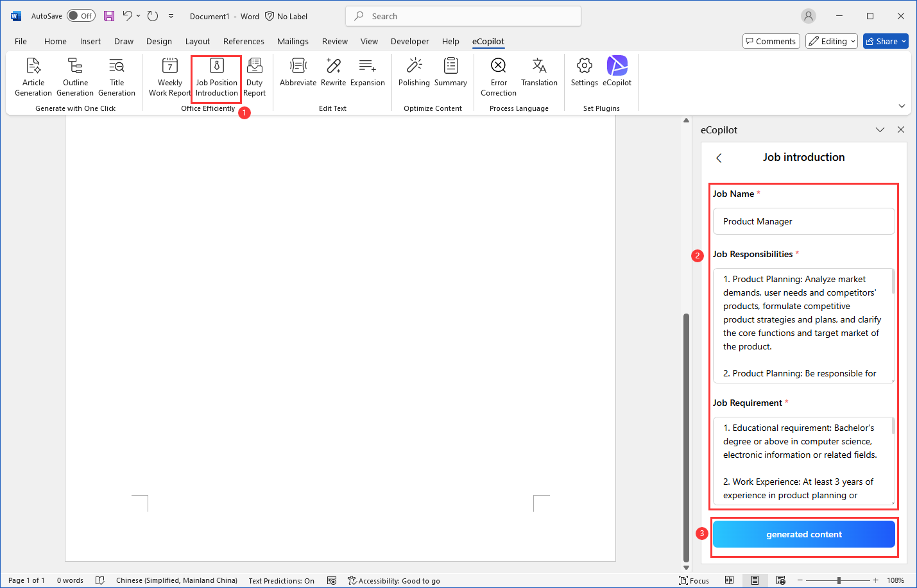Collapse the ribbon with the chevron
This screenshot has width=917, height=588.
902,106
